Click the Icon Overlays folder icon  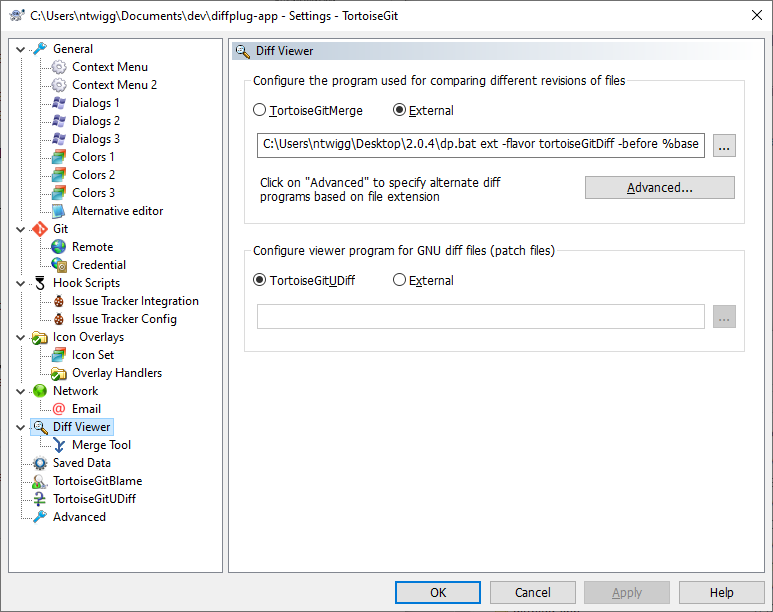pos(40,337)
